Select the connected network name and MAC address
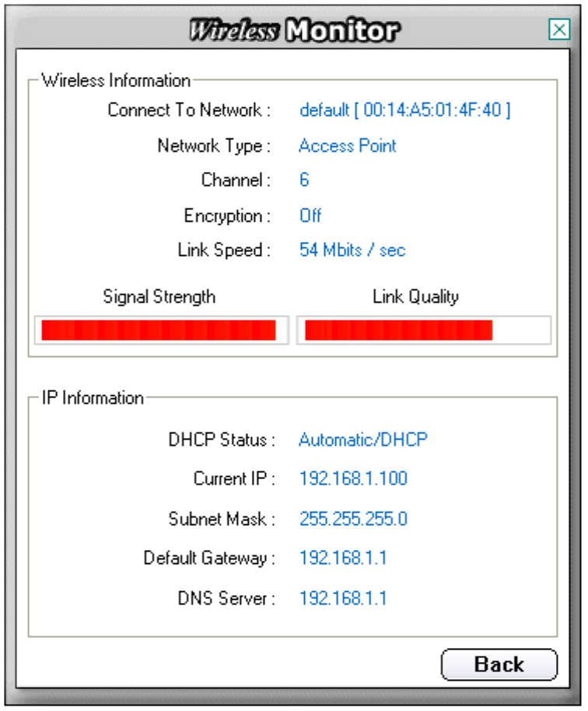588x711 pixels. [405, 110]
